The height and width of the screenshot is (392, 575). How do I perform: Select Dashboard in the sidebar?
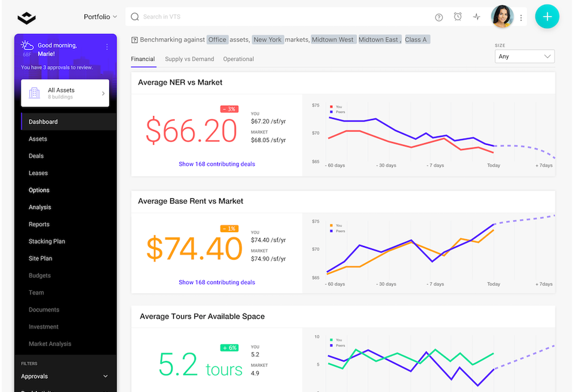69,121
